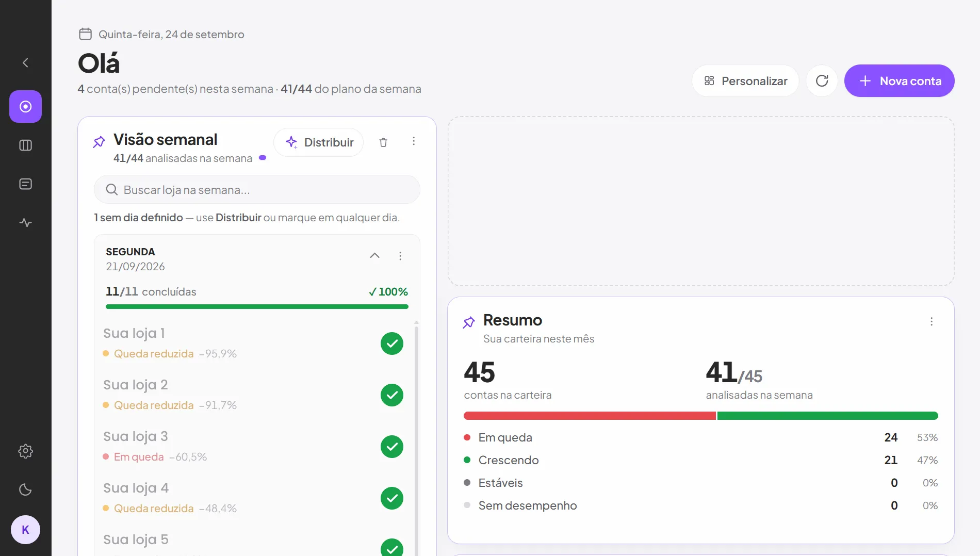The width and height of the screenshot is (980, 556).
Task: Create a Nova conta
Action: click(899, 81)
